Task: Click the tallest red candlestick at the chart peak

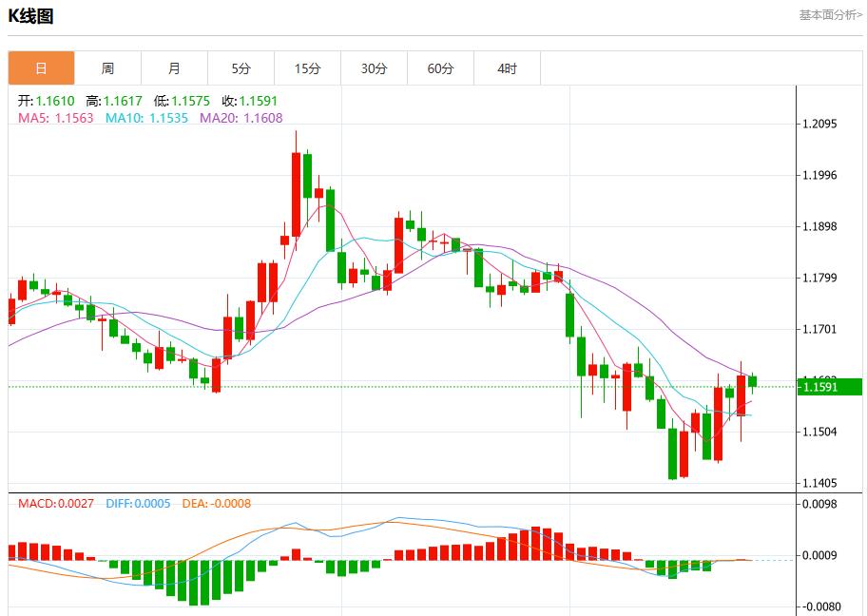Action: pyautogui.click(x=297, y=195)
